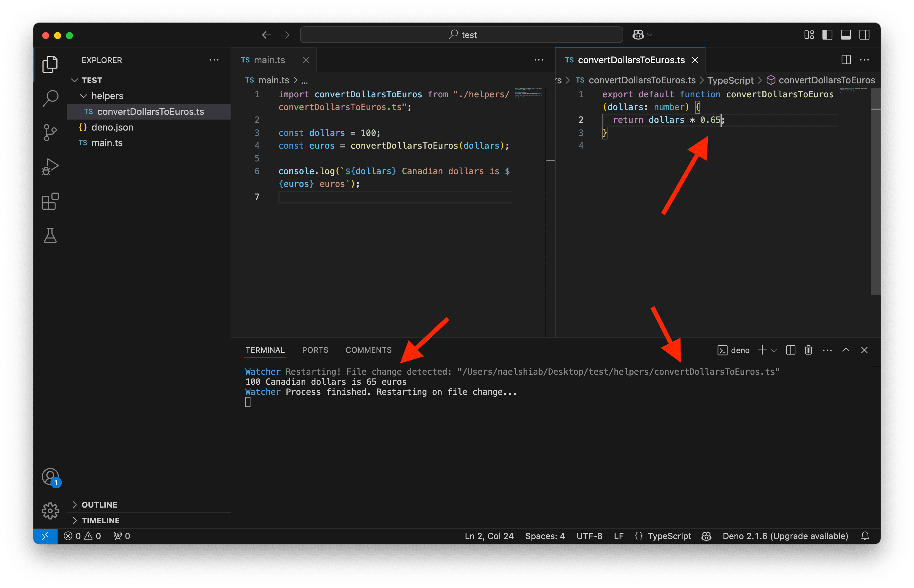Image resolution: width=914 pixels, height=588 pixels.
Task: Expand the OUTLINE section
Action: tap(149, 505)
